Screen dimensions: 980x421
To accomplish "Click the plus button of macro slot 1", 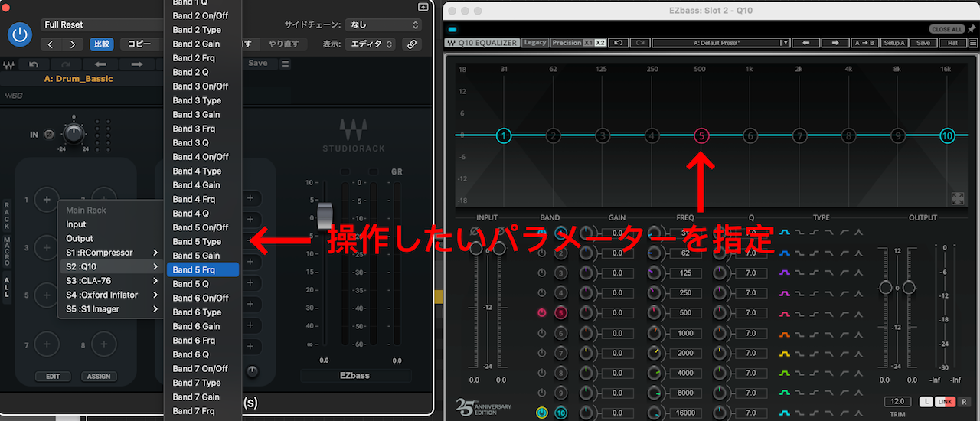I will pos(47,200).
